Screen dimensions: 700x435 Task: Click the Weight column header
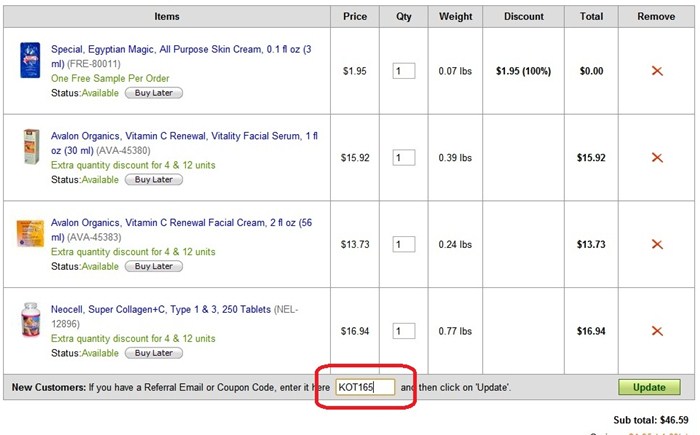(x=455, y=17)
